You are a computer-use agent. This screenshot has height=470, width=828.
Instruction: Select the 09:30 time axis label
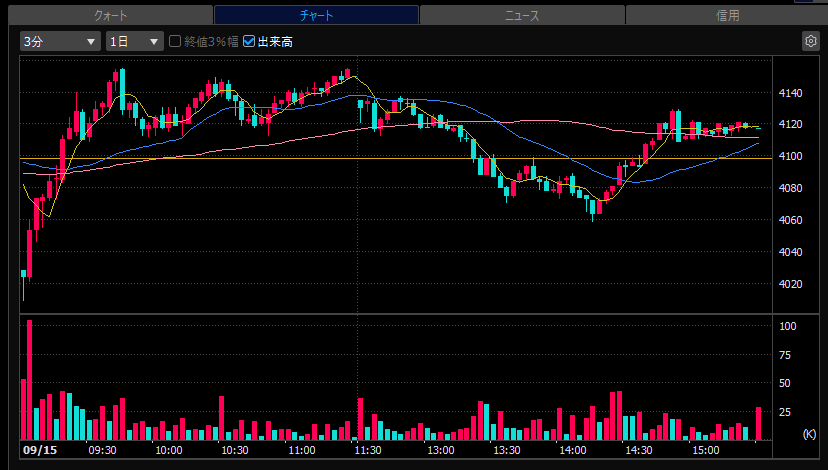102,450
